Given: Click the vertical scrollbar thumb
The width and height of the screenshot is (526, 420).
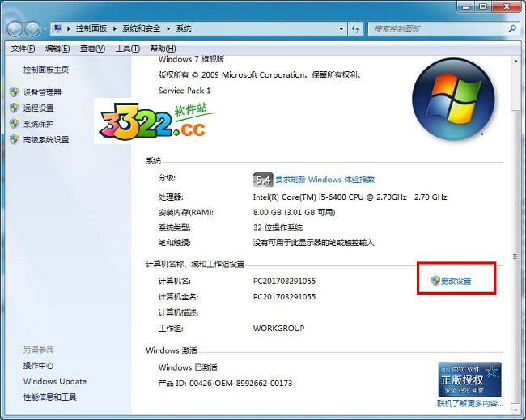Looking at the screenshot, I should [515, 257].
